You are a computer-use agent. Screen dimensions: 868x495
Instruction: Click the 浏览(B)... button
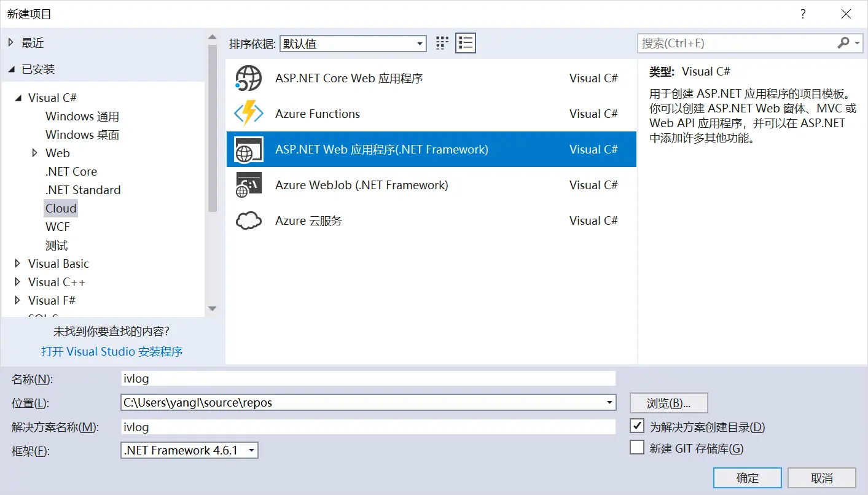pos(669,403)
